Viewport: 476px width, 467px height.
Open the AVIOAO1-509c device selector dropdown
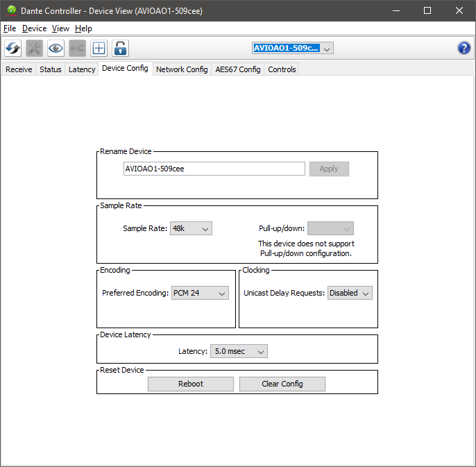[293, 48]
